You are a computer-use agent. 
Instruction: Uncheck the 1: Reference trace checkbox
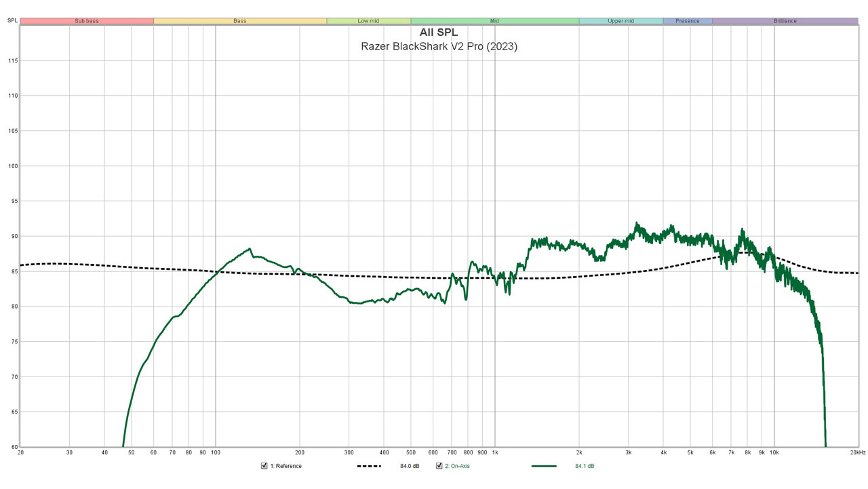point(264,466)
